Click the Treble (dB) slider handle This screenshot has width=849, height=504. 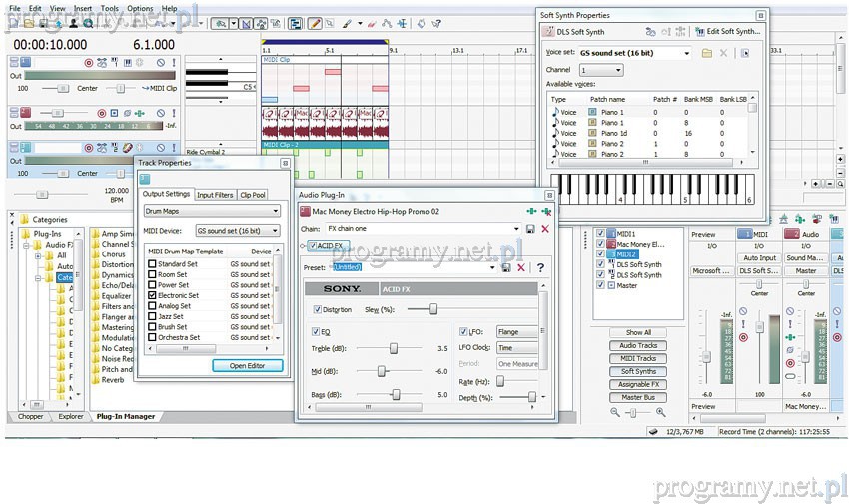[394, 348]
